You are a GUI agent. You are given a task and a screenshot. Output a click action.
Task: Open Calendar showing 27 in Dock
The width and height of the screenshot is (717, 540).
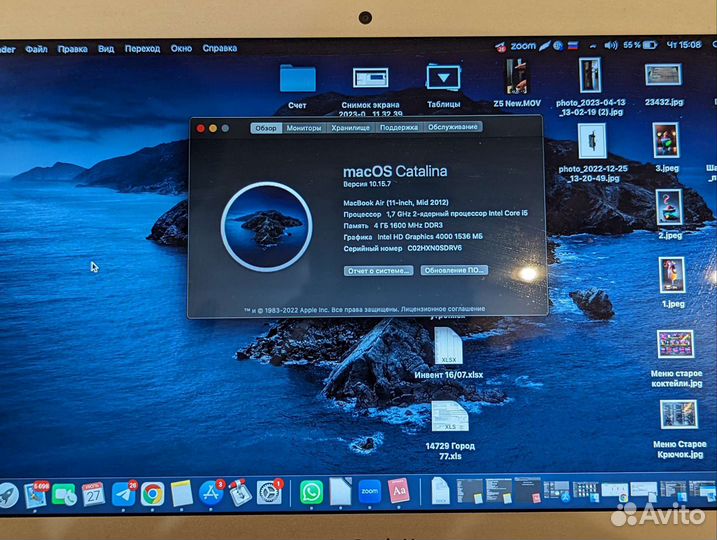(x=93, y=494)
